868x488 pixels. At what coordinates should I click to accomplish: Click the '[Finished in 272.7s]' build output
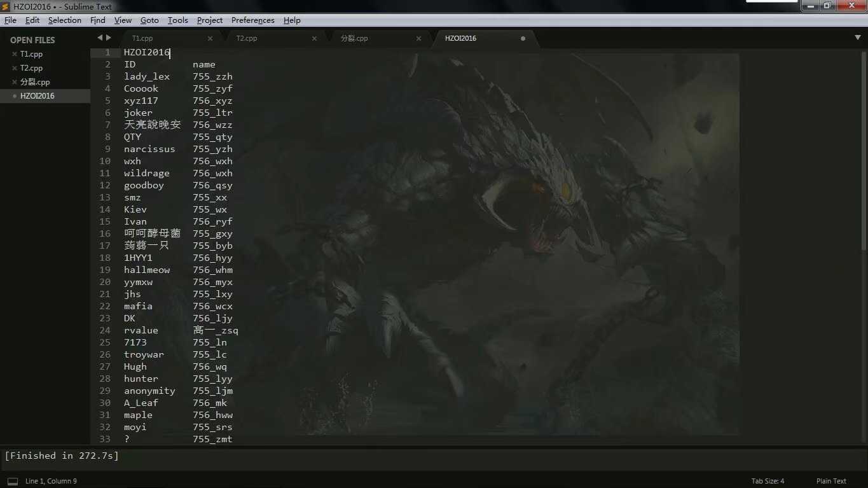[x=62, y=456]
